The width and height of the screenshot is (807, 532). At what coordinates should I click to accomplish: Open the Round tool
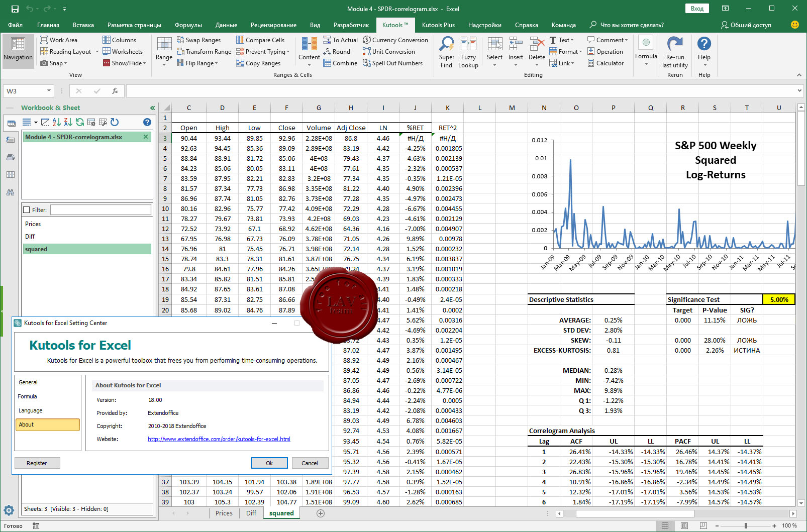(x=337, y=52)
